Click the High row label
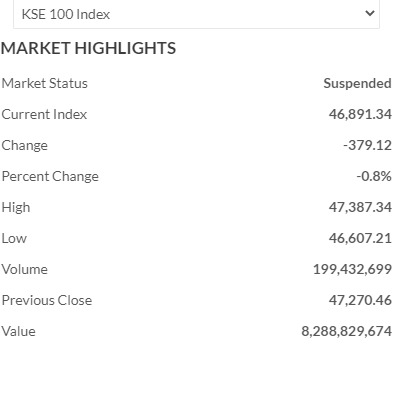The height and width of the screenshot is (398, 398). point(16,207)
